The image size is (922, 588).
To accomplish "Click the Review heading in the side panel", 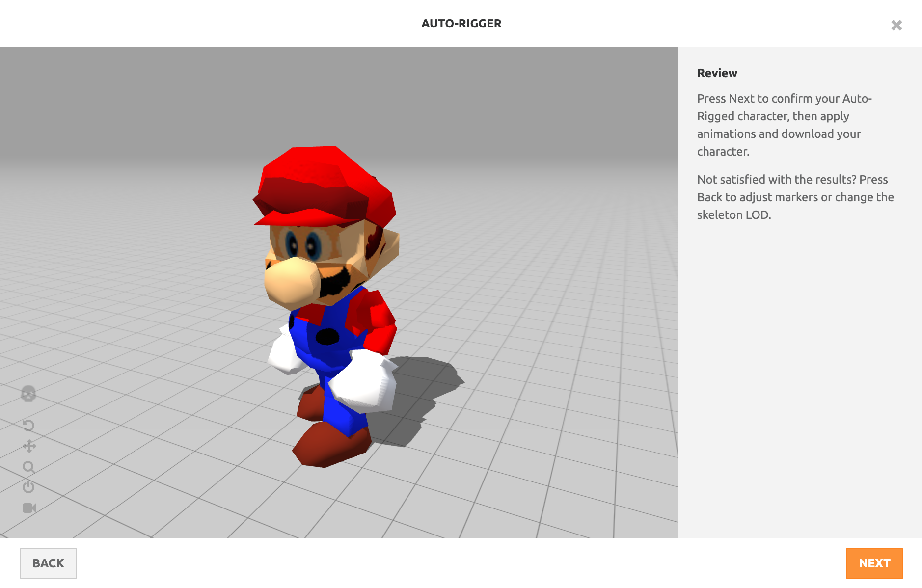I will [x=717, y=73].
